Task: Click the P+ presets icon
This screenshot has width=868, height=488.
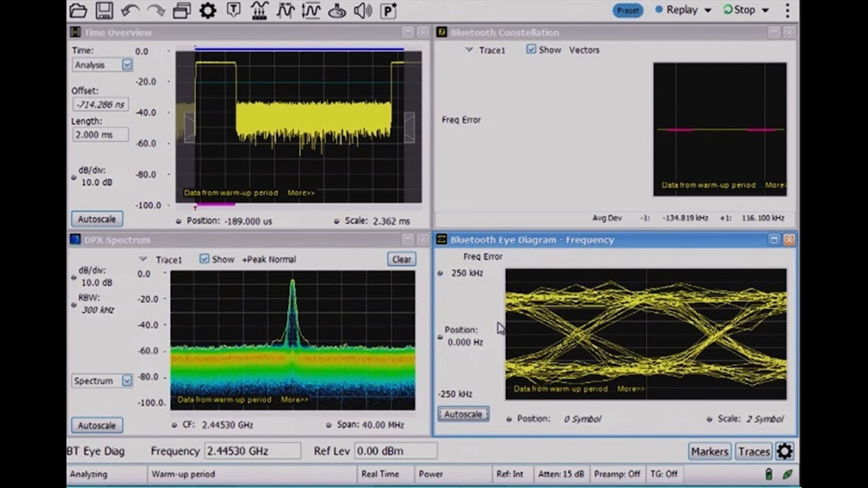Action: (389, 10)
